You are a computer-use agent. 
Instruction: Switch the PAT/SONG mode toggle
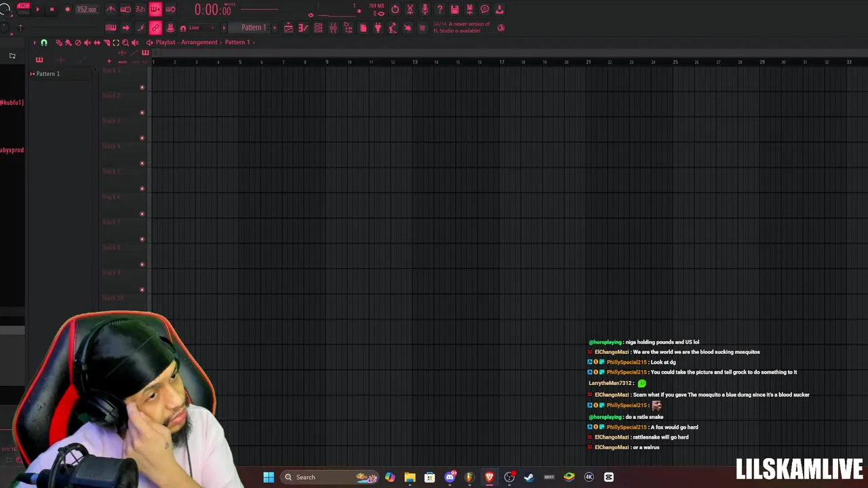tap(23, 9)
